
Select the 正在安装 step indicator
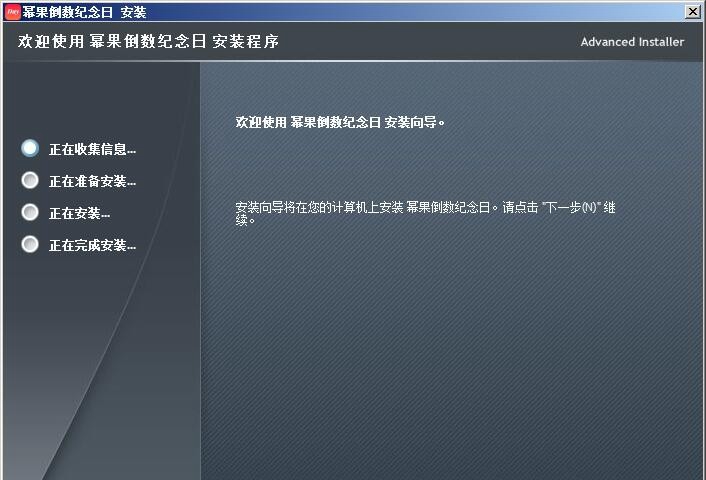(30, 212)
